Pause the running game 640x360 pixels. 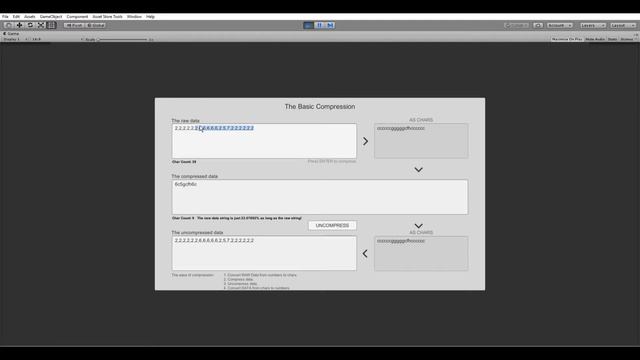click(x=320, y=25)
